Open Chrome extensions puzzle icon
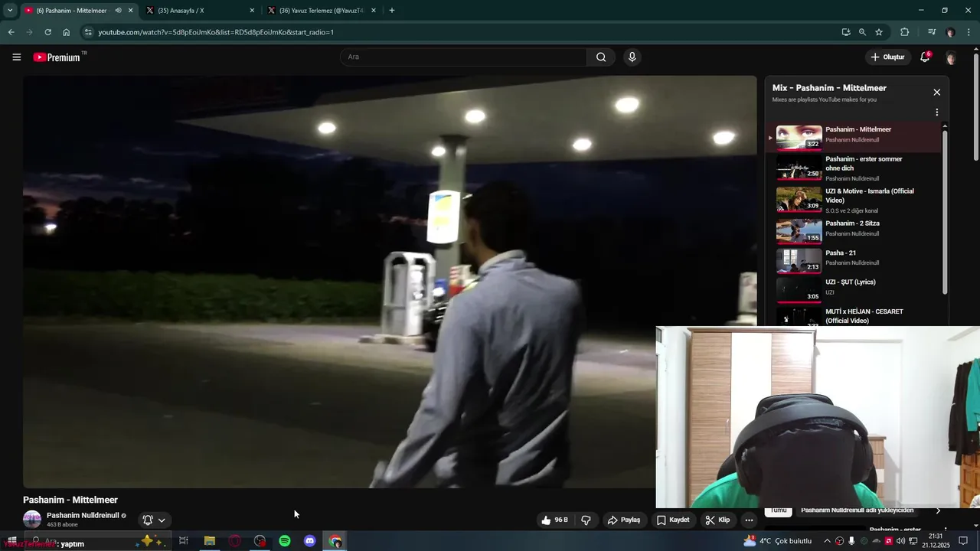The width and height of the screenshot is (980, 551). tap(905, 32)
